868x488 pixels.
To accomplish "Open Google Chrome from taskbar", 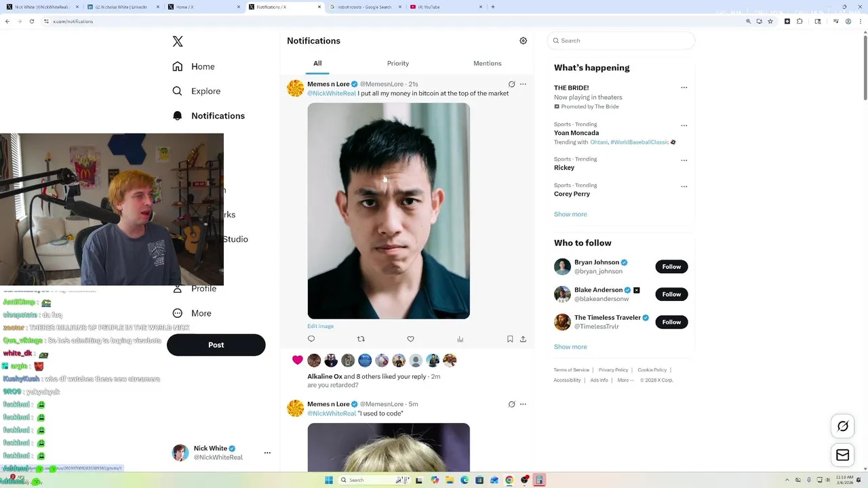I will coord(509,480).
